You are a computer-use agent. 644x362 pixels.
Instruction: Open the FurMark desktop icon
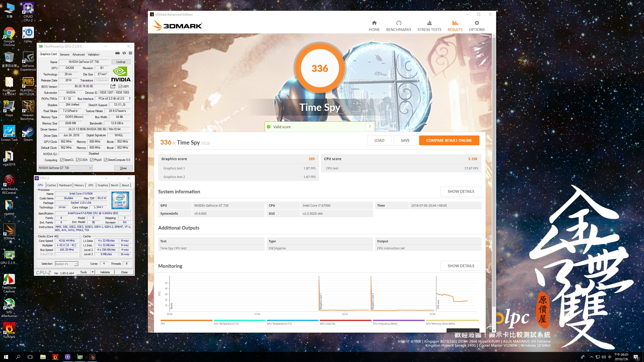coord(9,331)
